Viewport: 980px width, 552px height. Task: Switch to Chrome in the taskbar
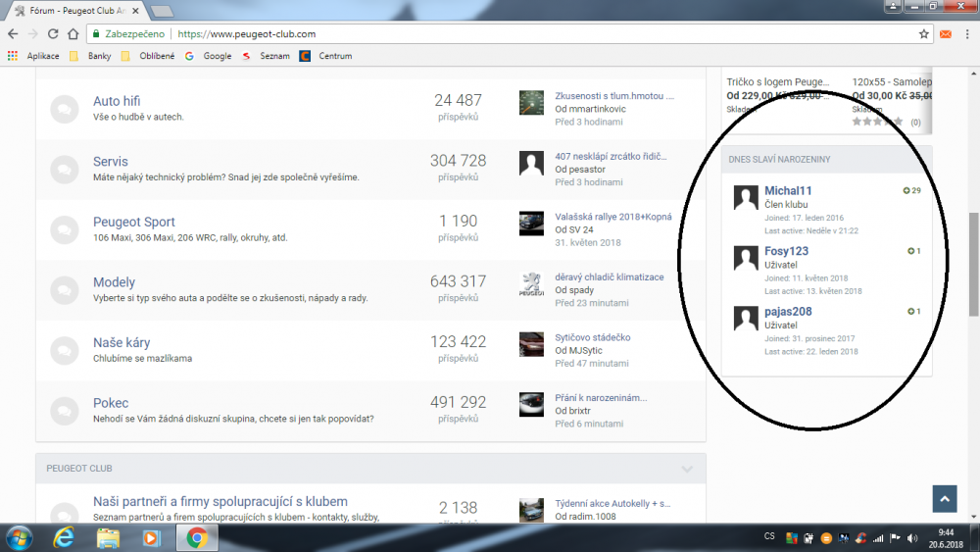[197, 537]
